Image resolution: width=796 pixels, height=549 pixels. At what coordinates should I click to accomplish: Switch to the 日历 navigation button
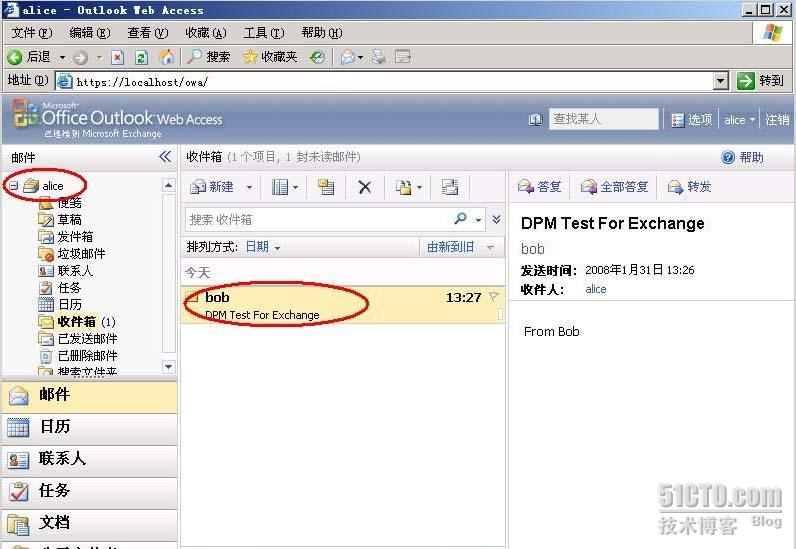pyautogui.click(x=90, y=427)
